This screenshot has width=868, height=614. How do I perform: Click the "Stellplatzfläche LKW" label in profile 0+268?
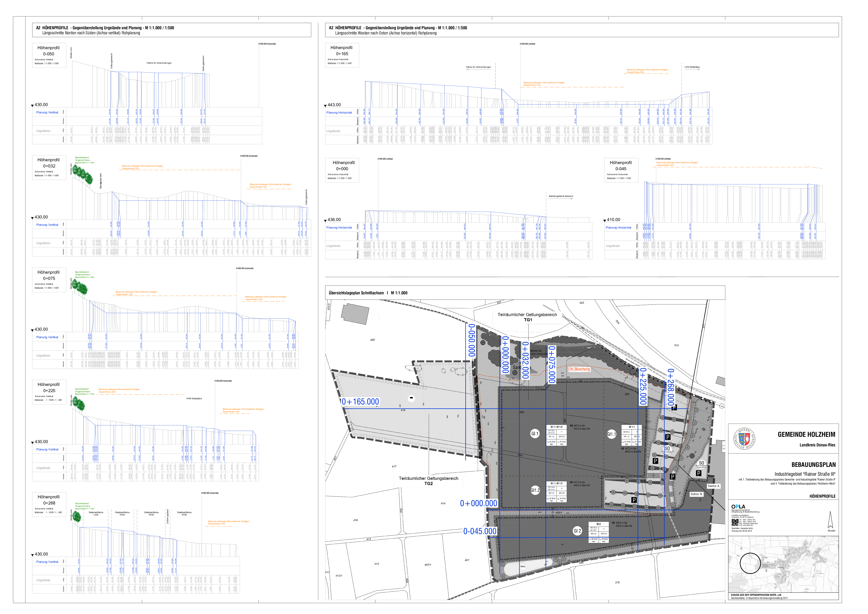(x=96, y=514)
